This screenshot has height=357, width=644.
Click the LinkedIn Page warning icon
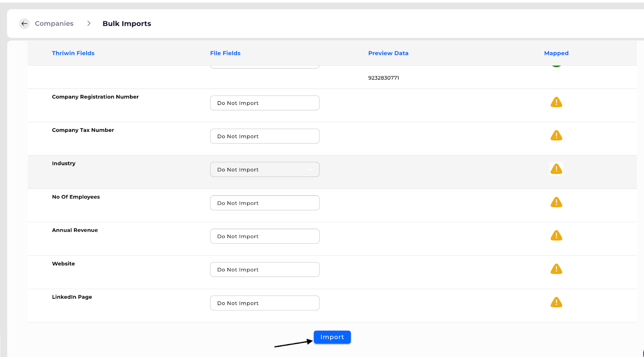pos(556,302)
